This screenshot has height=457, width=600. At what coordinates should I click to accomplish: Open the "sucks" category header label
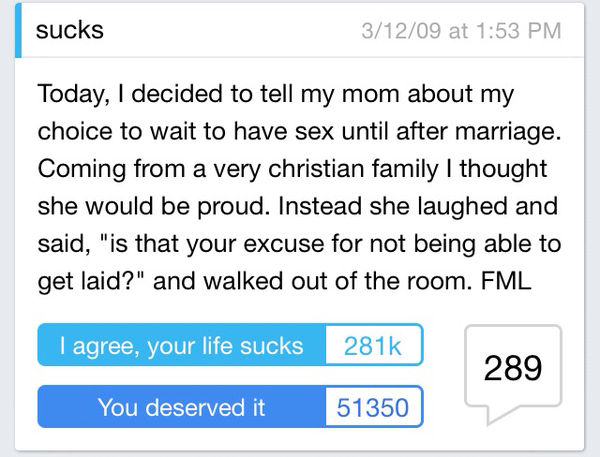coord(70,30)
